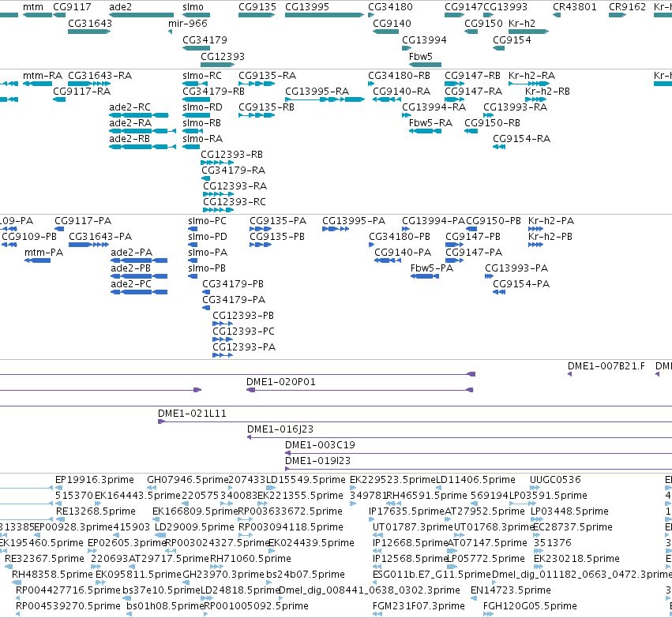The width and height of the screenshot is (672, 618).
Task: Select the ade2-RC transcript label
Action: pos(130,107)
